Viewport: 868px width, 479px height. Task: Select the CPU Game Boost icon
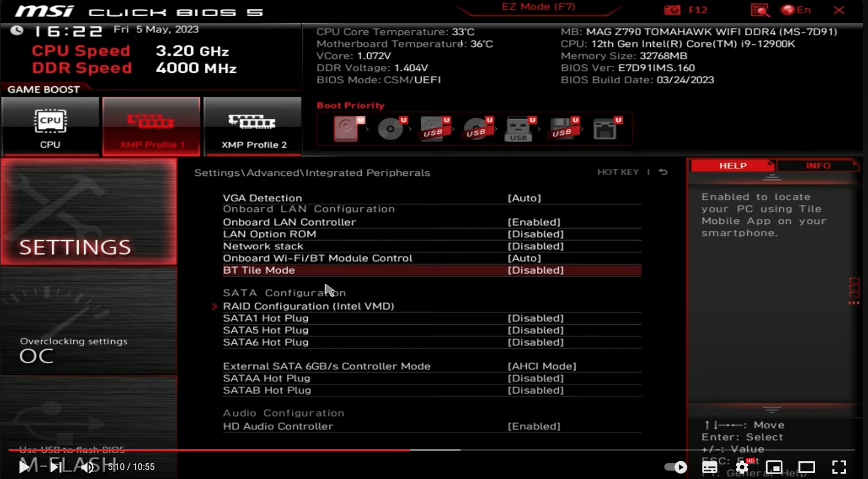click(x=50, y=127)
